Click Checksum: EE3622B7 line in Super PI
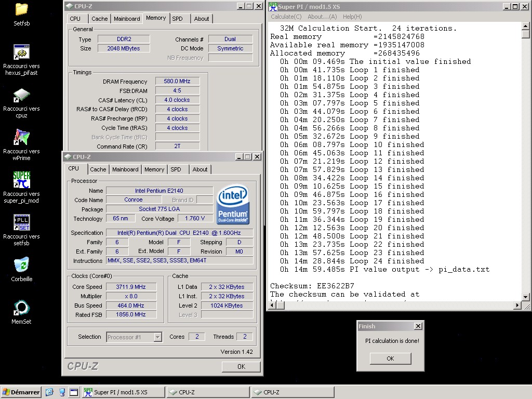Viewport: 532px width, 399px height. [312, 286]
